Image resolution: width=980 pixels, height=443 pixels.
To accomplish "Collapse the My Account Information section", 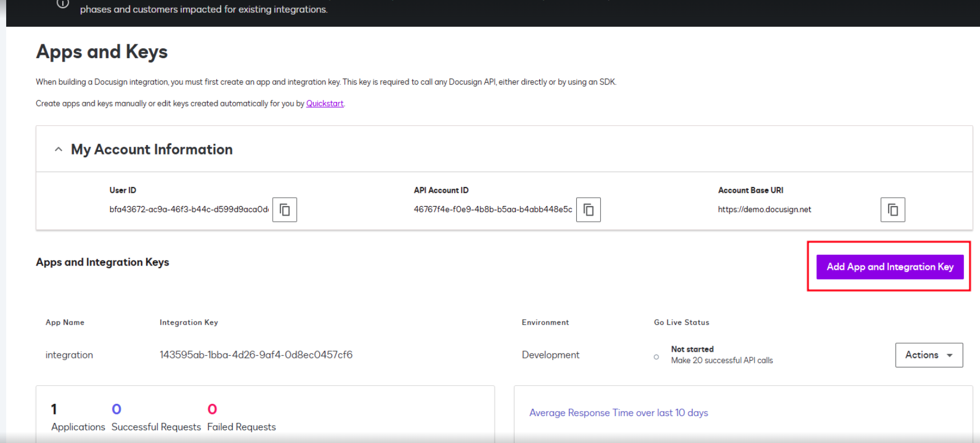I will tap(58, 150).
